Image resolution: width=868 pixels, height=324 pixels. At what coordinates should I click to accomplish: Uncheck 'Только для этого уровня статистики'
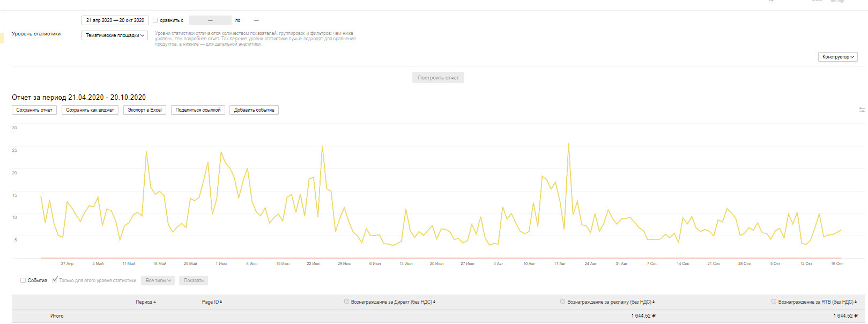coord(55,279)
